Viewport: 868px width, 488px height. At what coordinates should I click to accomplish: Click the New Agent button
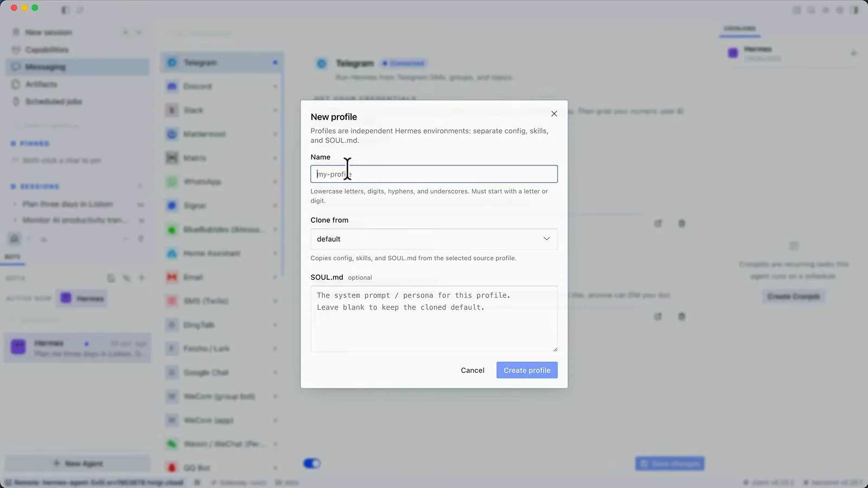78,464
